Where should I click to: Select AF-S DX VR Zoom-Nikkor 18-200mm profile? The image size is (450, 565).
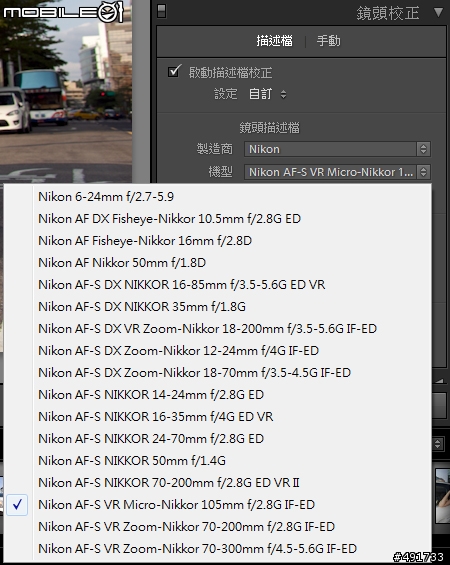[218, 329]
